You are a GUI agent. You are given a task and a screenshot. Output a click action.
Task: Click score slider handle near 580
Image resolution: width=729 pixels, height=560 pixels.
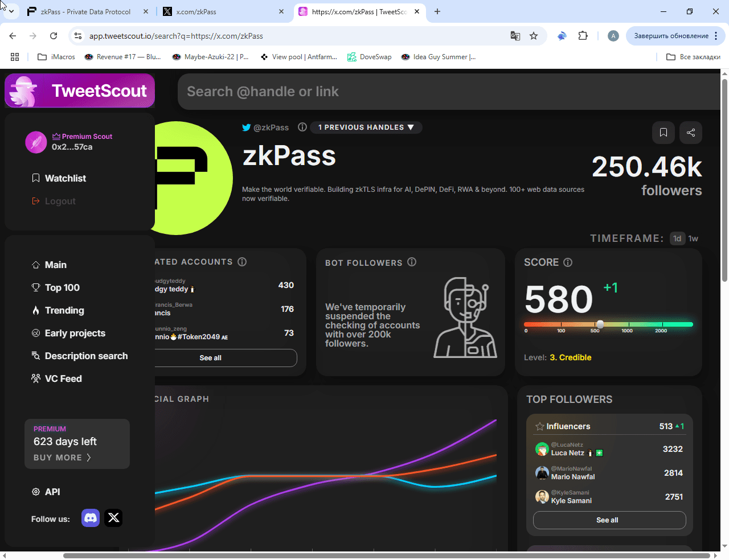[x=600, y=324]
